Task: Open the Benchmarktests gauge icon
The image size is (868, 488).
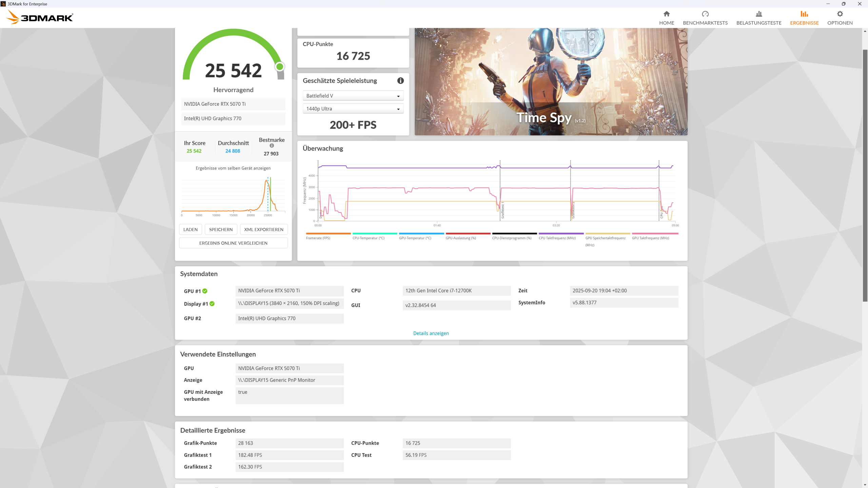Action: (x=705, y=14)
